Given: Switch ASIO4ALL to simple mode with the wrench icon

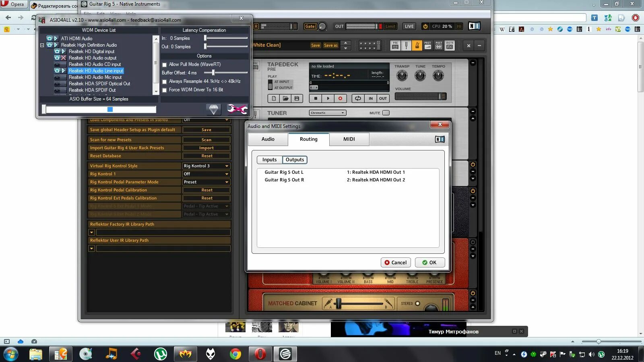Looking at the screenshot, I should pos(237,109).
